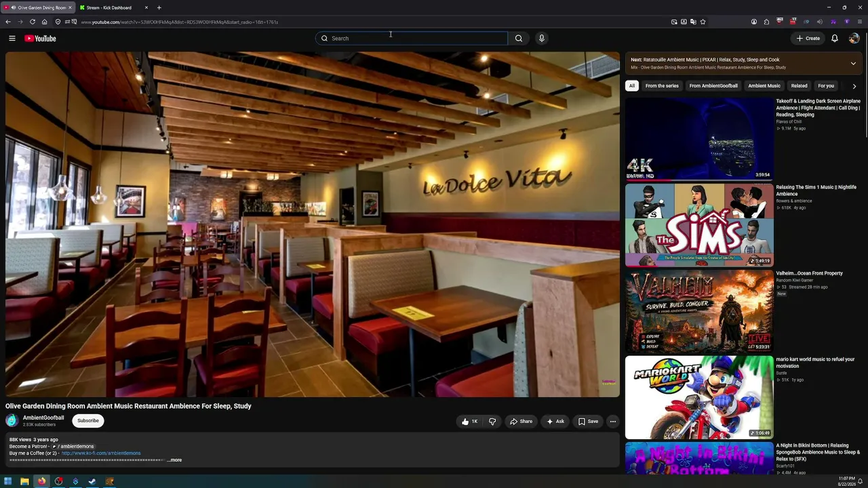Viewport: 868px width, 488px height.
Task: Select the All filter chip
Action: pyautogui.click(x=632, y=86)
